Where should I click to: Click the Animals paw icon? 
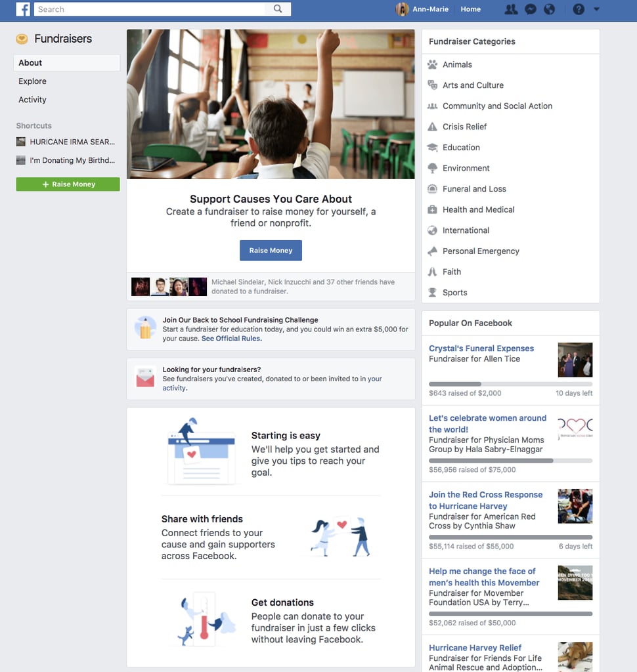(432, 65)
